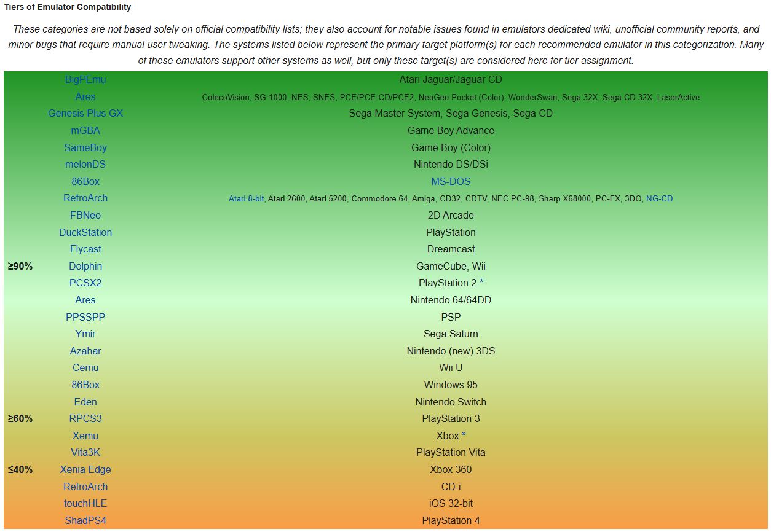This screenshot has height=532, width=771.
Task: Click the 'Xbox 360' cell
Action: click(451, 469)
